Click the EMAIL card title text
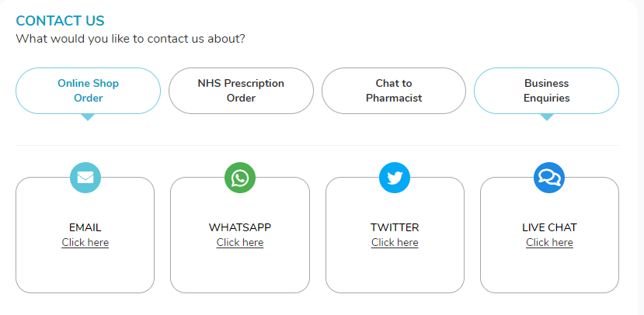The image size is (644, 315). pyautogui.click(x=85, y=227)
